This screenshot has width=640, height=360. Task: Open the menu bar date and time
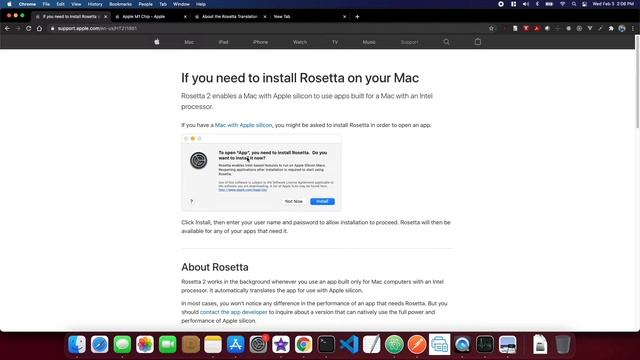[613, 4]
